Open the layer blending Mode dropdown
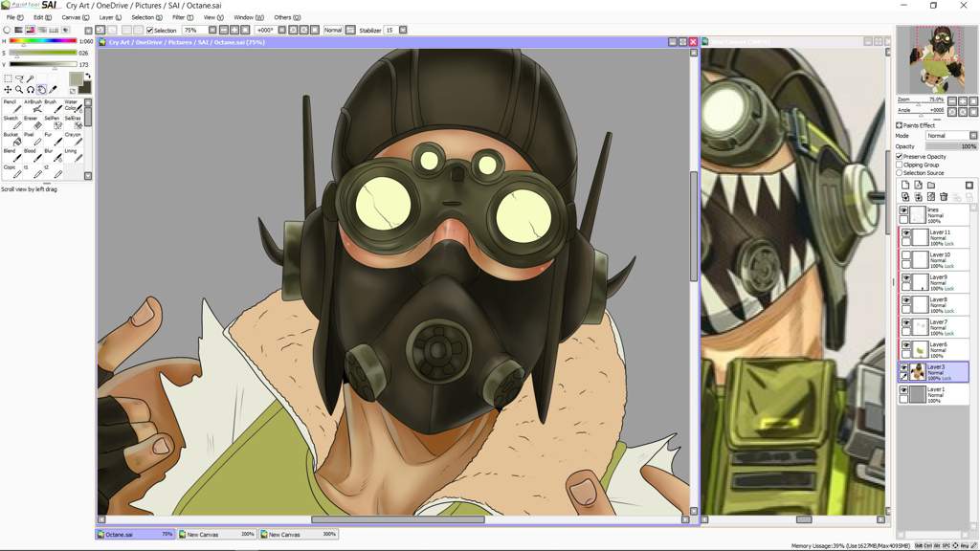Image resolution: width=980 pixels, height=551 pixels. [950, 136]
